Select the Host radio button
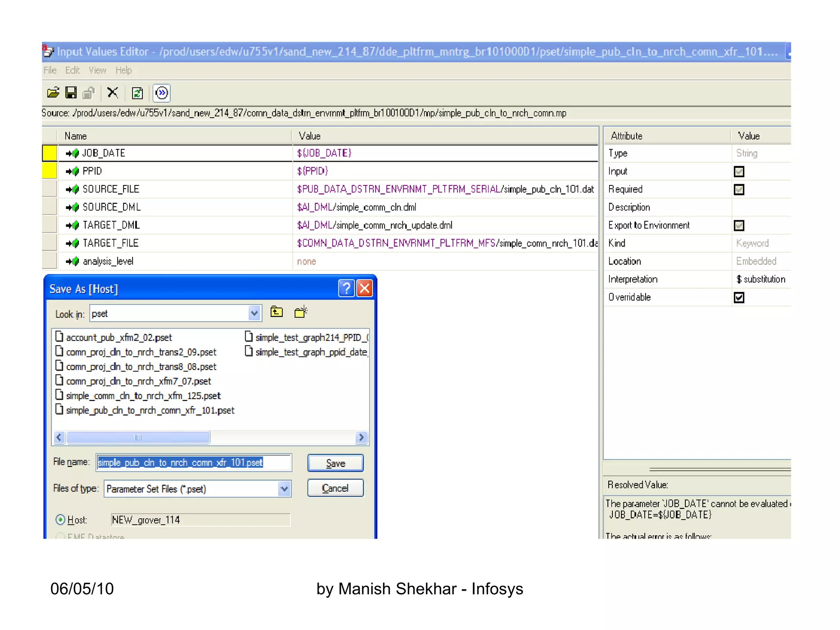 point(60,520)
